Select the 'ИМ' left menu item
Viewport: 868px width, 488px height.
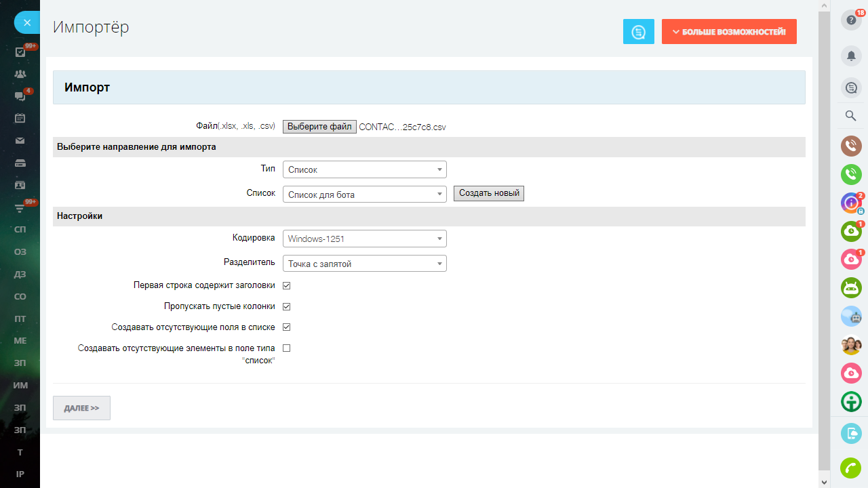click(x=20, y=385)
